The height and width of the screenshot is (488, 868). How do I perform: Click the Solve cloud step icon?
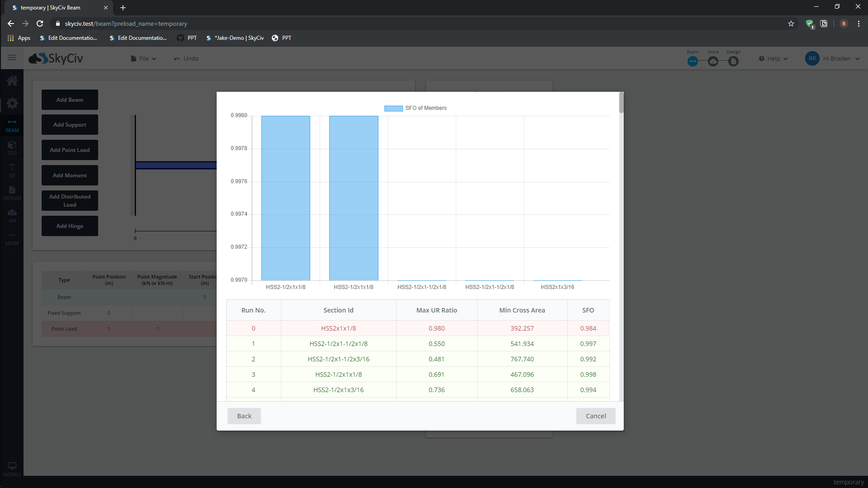713,61
